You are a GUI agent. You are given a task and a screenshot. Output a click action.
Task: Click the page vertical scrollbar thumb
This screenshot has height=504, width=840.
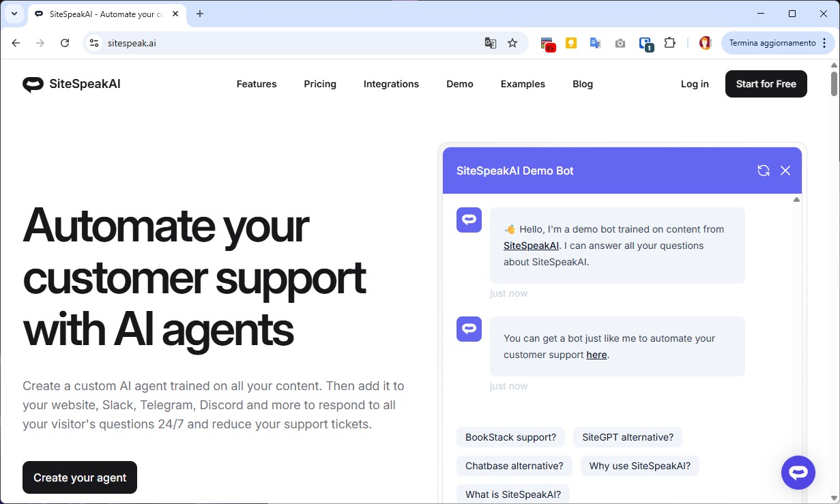coord(834,83)
